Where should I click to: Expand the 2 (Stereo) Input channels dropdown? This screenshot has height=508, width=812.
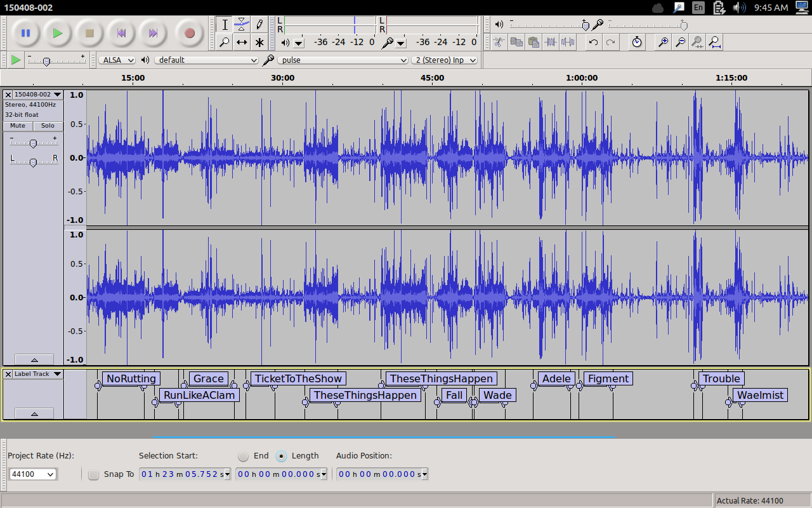pyautogui.click(x=446, y=60)
